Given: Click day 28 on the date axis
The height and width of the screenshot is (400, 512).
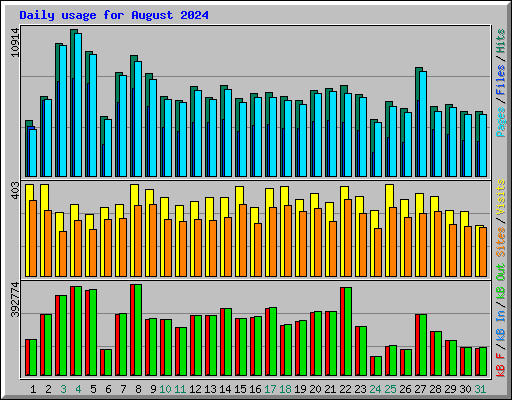Looking at the screenshot, I should pyautogui.click(x=435, y=389).
